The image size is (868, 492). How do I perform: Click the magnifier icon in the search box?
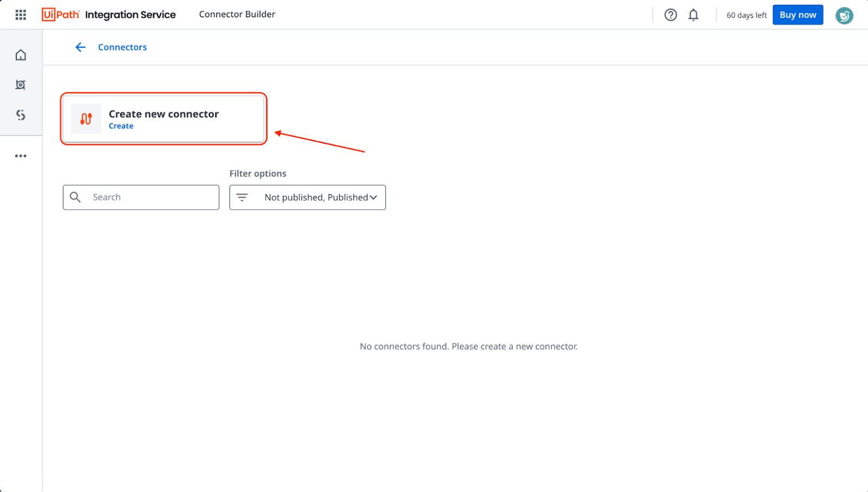(75, 197)
